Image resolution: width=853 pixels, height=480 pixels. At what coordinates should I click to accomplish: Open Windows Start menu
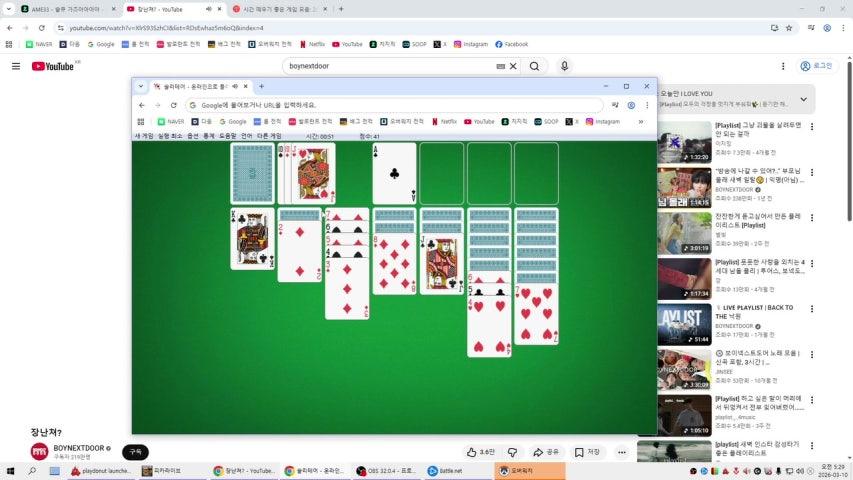(10, 471)
